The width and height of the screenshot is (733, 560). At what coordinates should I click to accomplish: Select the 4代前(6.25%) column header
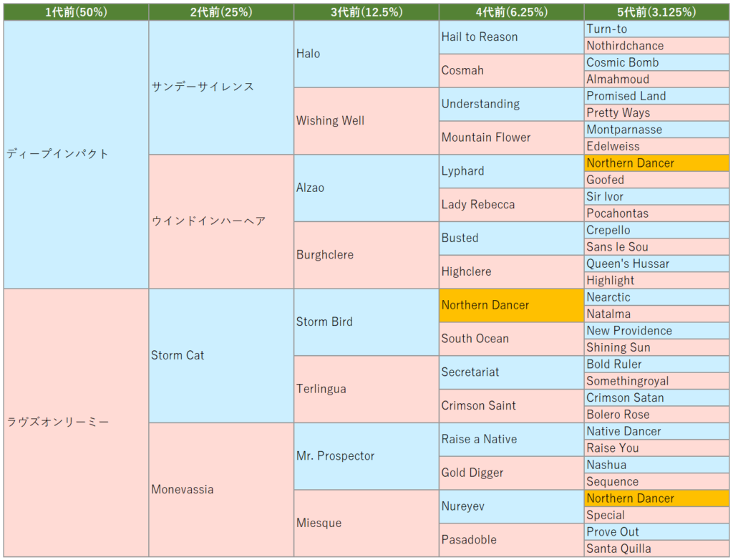point(511,11)
